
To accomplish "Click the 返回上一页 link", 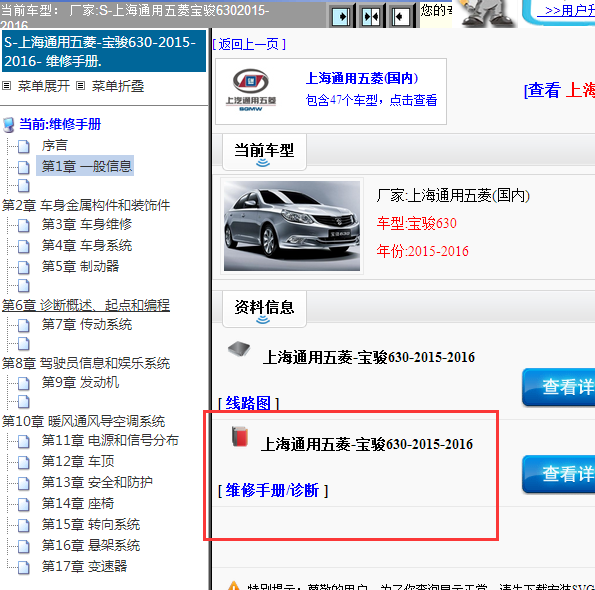I will (x=249, y=44).
